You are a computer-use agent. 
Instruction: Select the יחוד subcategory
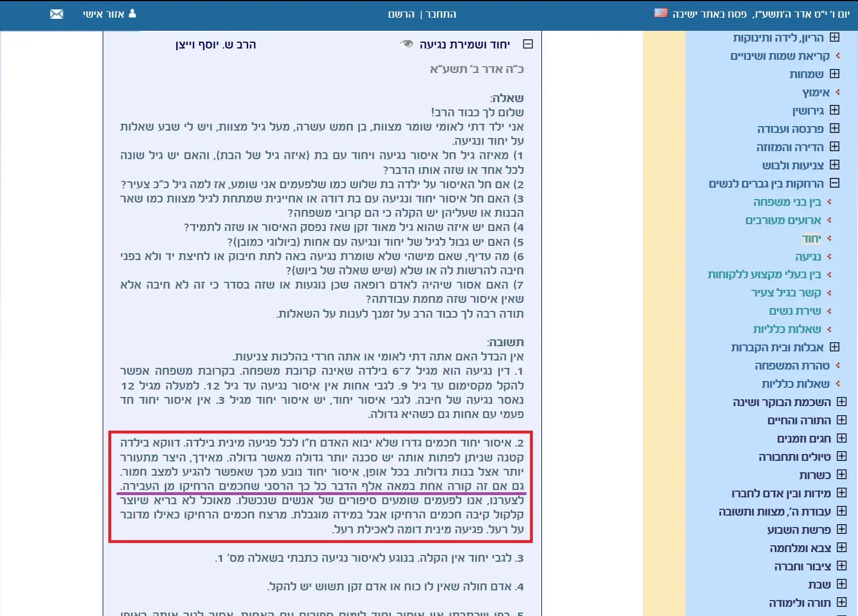[x=811, y=238]
